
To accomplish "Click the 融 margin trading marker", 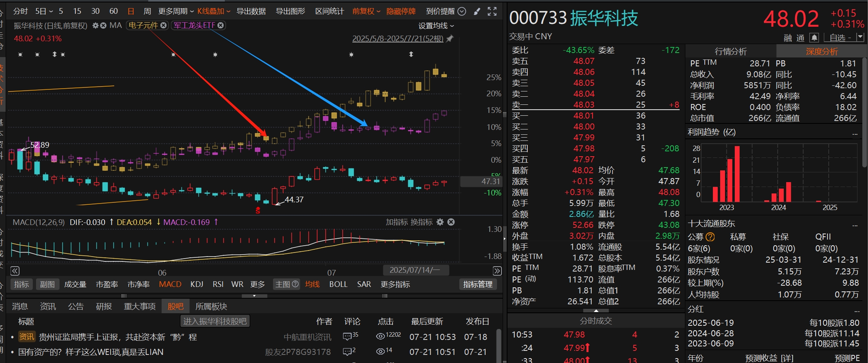I will 788,38.
